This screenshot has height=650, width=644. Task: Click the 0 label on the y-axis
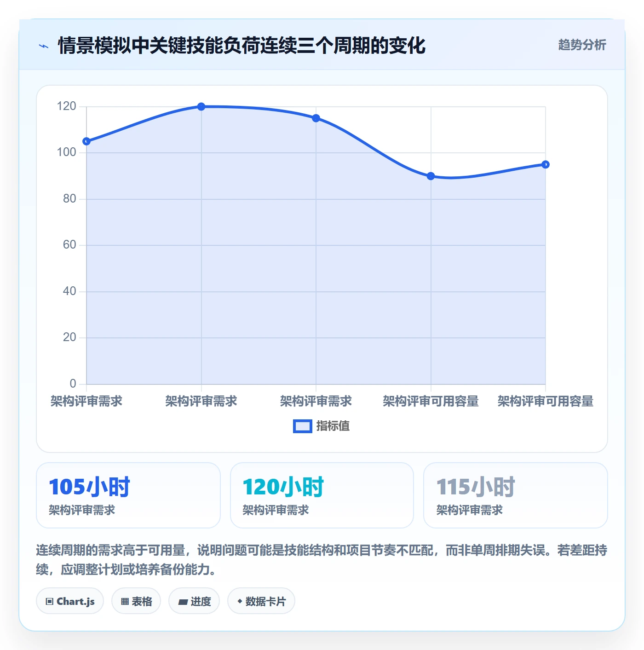click(x=73, y=383)
